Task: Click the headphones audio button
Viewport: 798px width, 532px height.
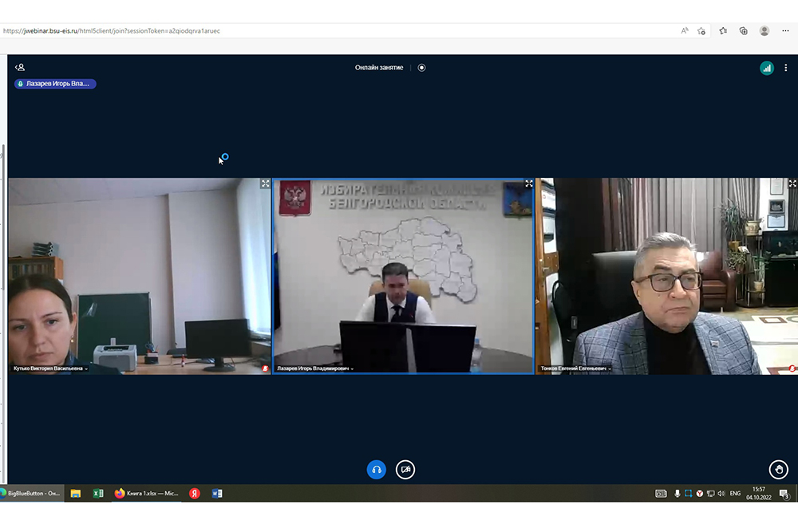Action: tap(377, 470)
